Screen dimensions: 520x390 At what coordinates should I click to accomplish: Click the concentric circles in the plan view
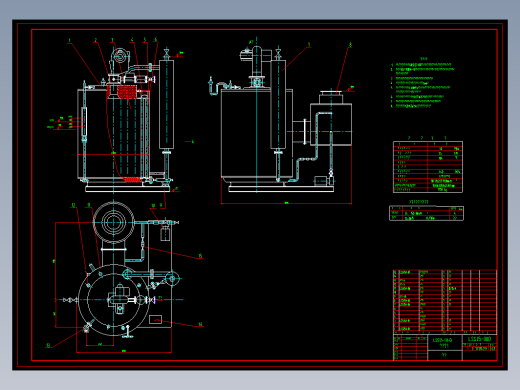coord(113,222)
